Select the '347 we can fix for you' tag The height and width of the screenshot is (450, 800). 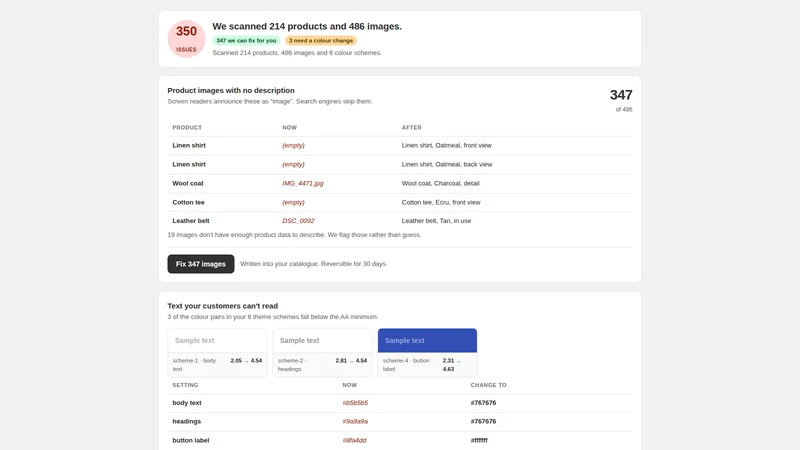pos(246,40)
